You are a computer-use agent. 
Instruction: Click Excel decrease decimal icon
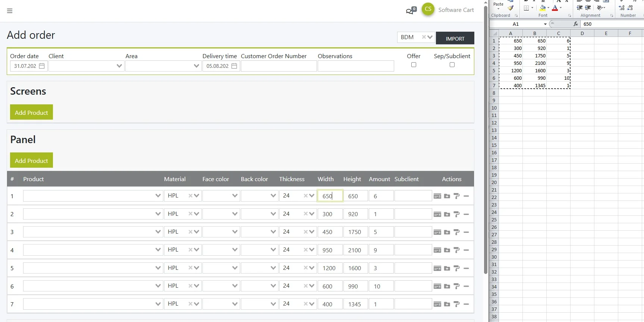pos(630,7)
